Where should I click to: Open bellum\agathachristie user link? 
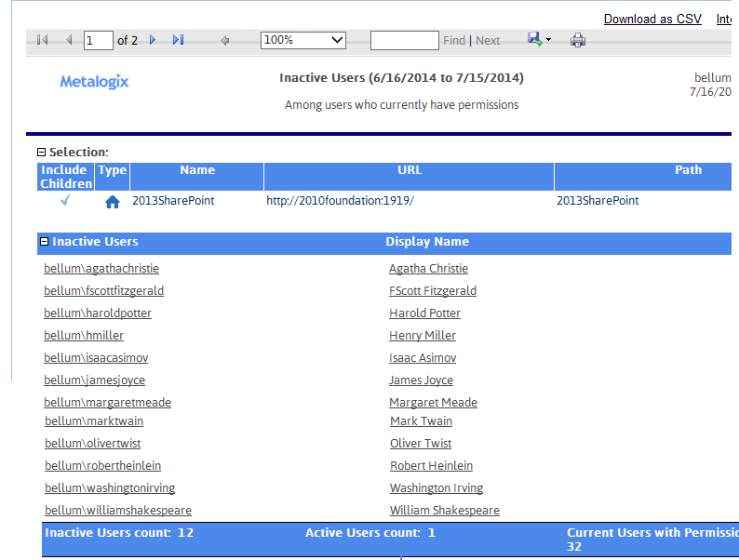coord(101,269)
